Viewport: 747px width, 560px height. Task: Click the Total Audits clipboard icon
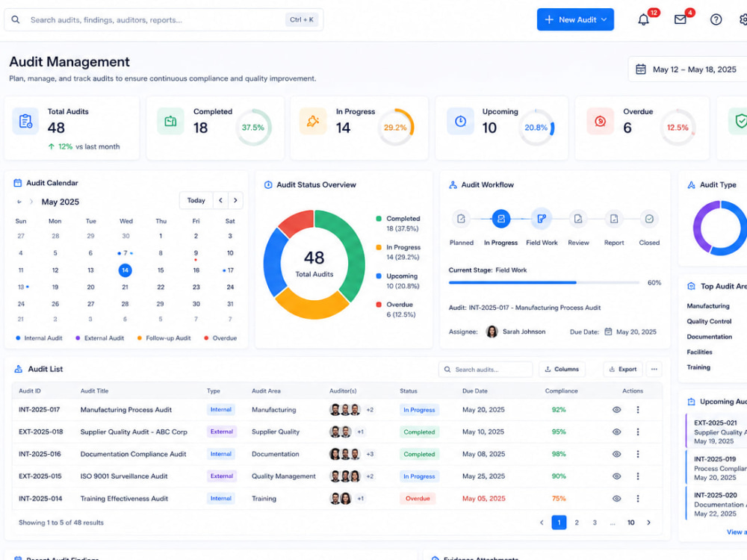point(25,122)
